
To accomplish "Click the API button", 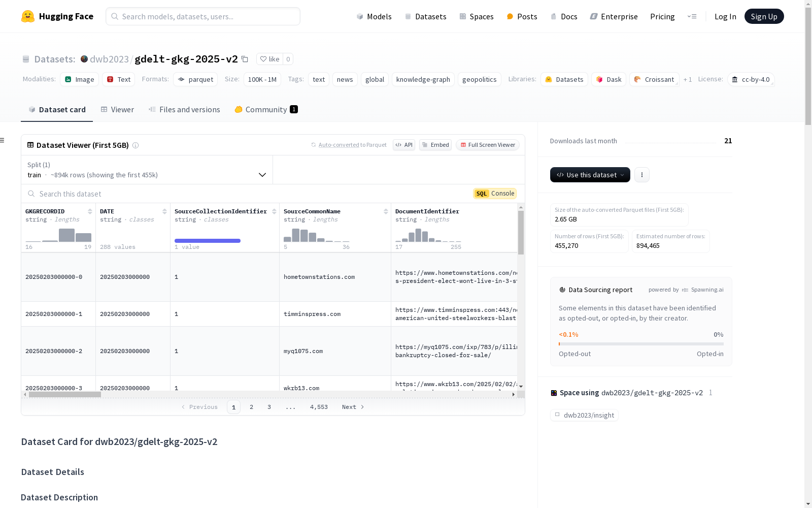I will (404, 145).
